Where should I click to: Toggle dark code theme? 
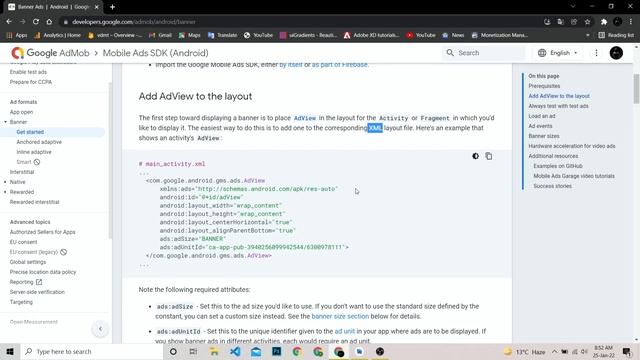click(x=476, y=156)
